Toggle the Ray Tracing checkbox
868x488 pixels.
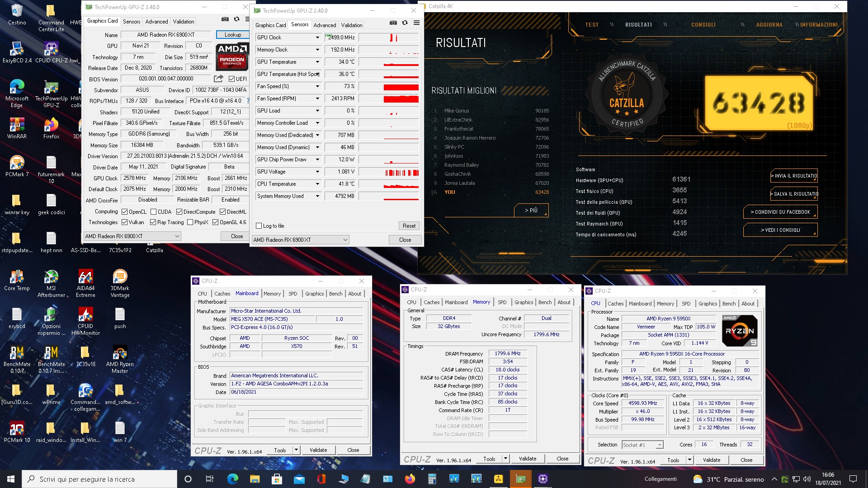(x=153, y=222)
